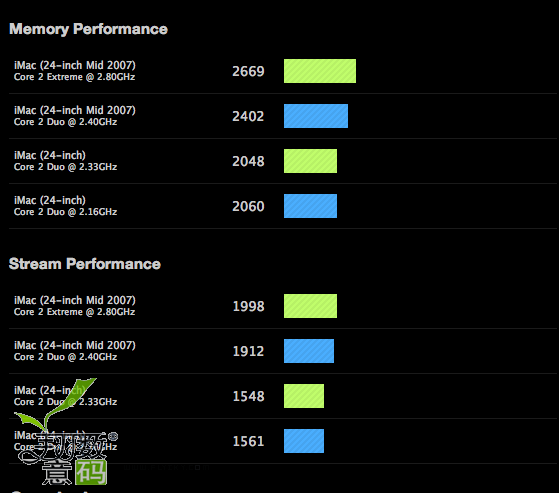
Task: Select Stream score 1912
Action: tap(248, 351)
